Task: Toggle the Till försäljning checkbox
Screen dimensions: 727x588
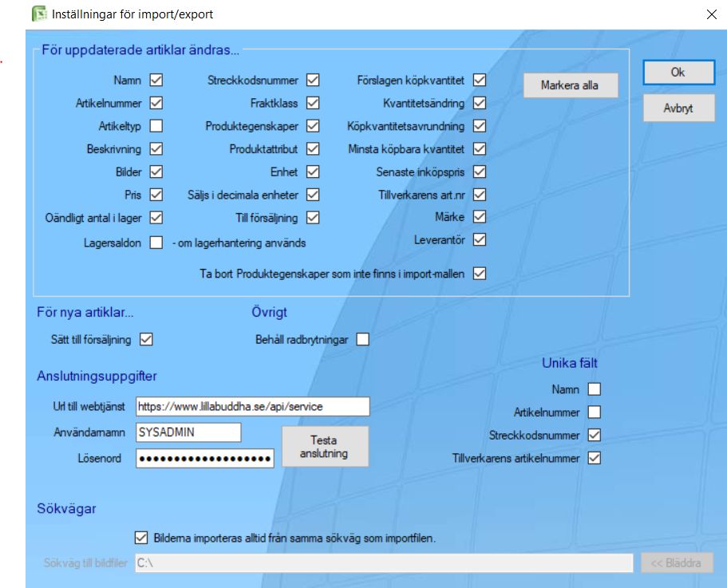Action: [x=313, y=218]
